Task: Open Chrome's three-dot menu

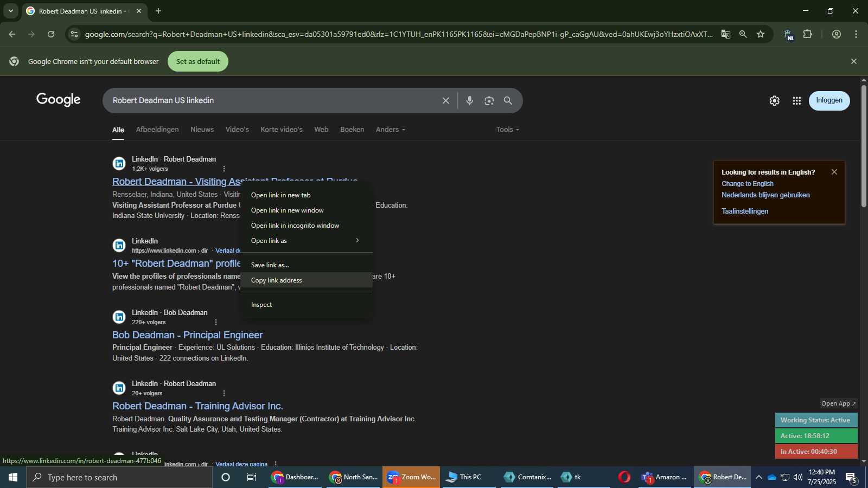Action: coord(856,34)
